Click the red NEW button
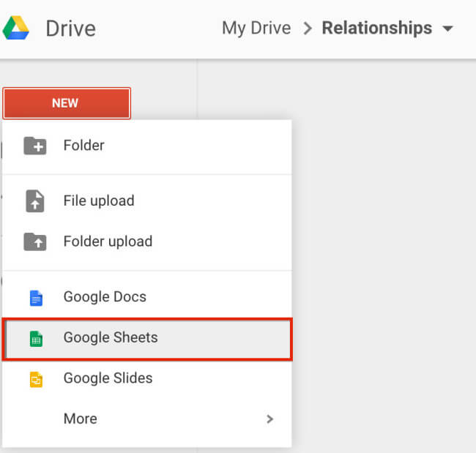 pos(67,103)
